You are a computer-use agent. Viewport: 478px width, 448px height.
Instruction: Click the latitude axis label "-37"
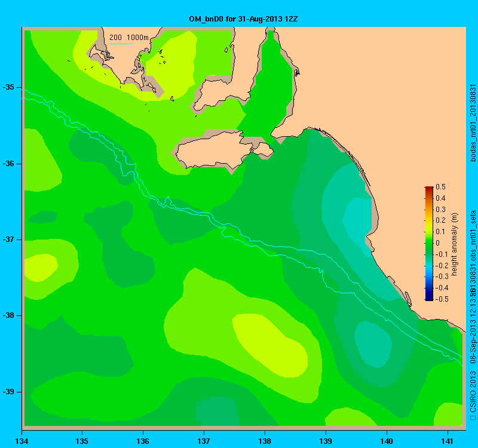8,240
